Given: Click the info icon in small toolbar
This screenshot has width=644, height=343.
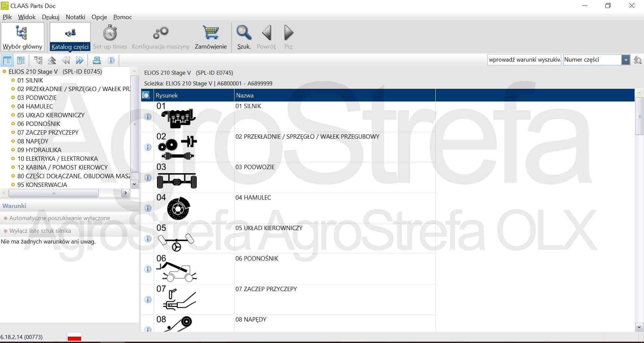Looking at the screenshot, I should click(111, 60).
